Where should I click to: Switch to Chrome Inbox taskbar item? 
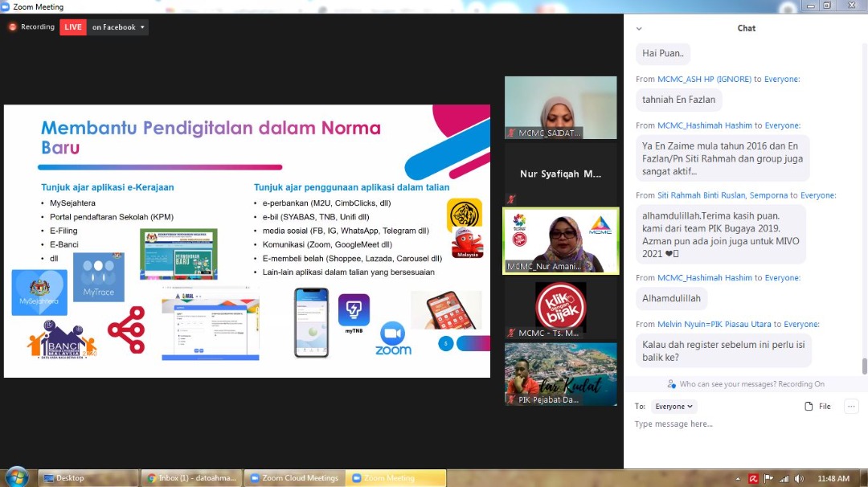click(x=191, y=478)
